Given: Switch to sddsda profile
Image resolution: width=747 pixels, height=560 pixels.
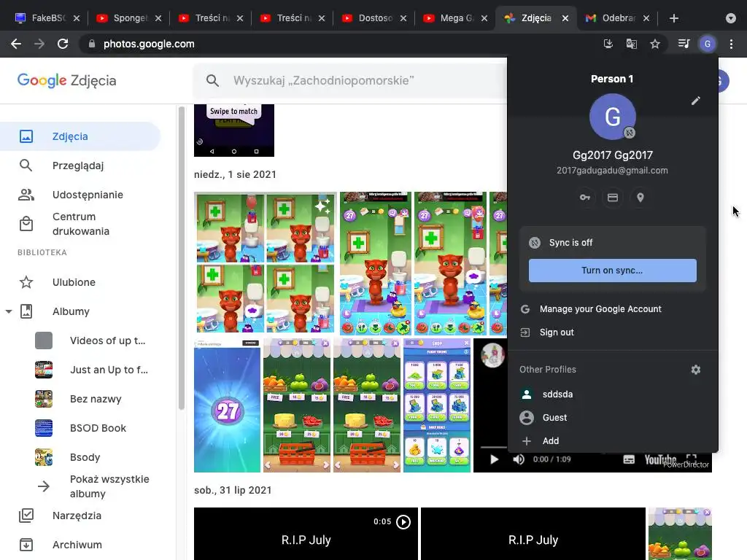Looking at the screenshot, I should (612, 394).
